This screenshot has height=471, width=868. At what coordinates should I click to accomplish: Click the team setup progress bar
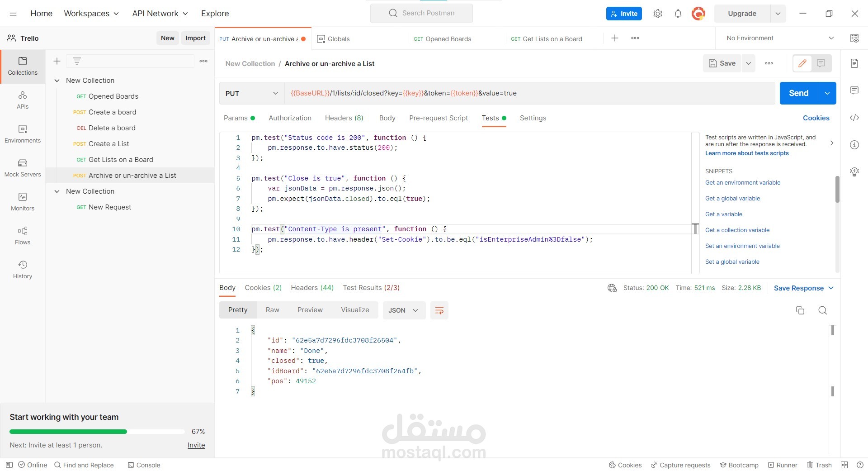[97, 432]
